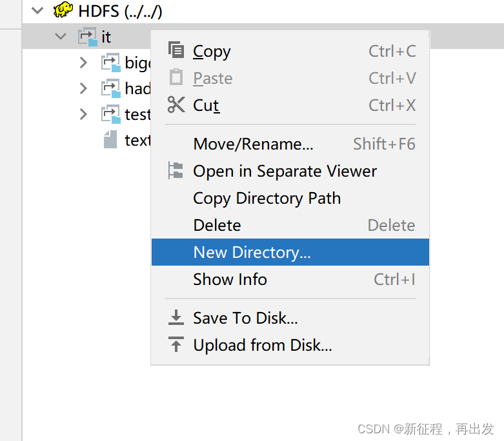Expand the 'big' folder chevron
Image resolution: width=504 pixels, height=441 pixels.
tap(83, 63)
